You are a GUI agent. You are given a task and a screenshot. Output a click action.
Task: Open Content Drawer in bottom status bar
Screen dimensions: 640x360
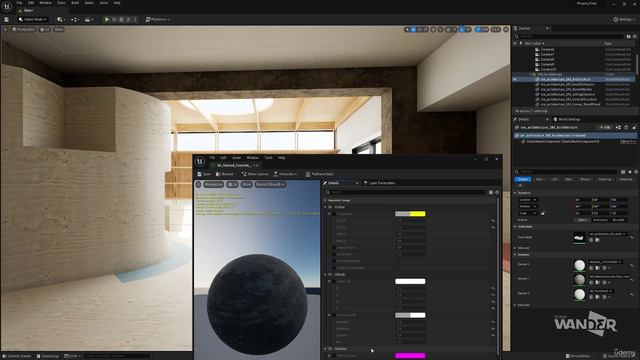16,356
